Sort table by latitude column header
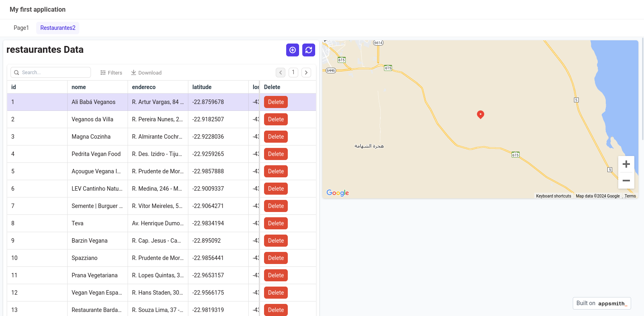 [202, 87]
